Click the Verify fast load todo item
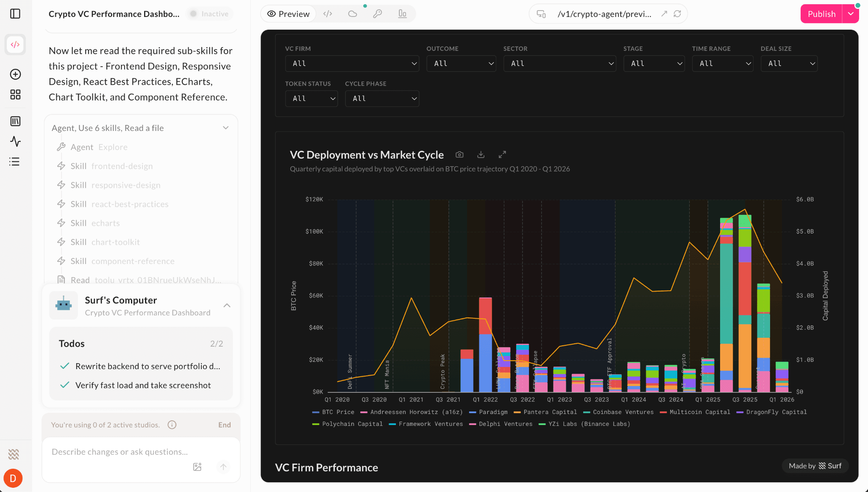868x492 pixels. (136, 385)
